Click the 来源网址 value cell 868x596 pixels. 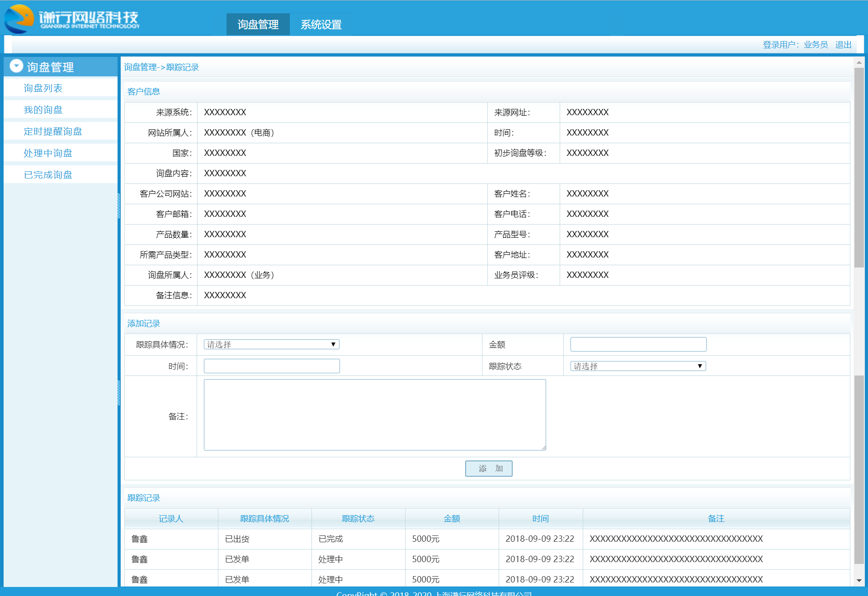(705, 113)
